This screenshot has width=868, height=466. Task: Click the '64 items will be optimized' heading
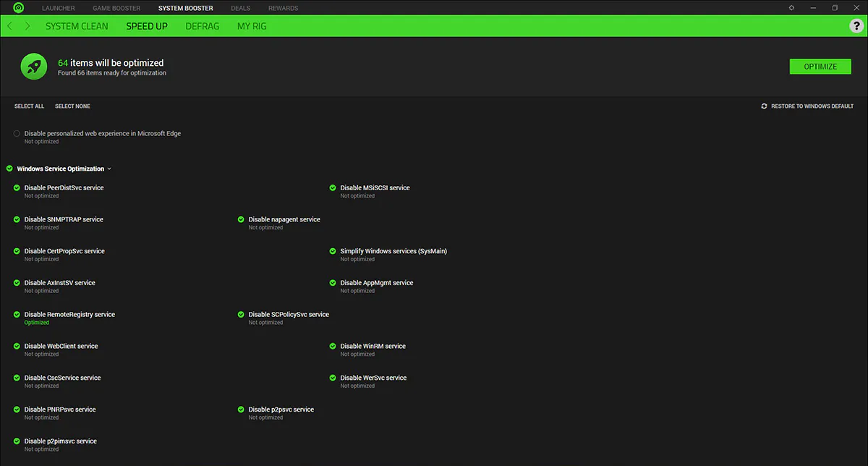(x=111, y=63)
